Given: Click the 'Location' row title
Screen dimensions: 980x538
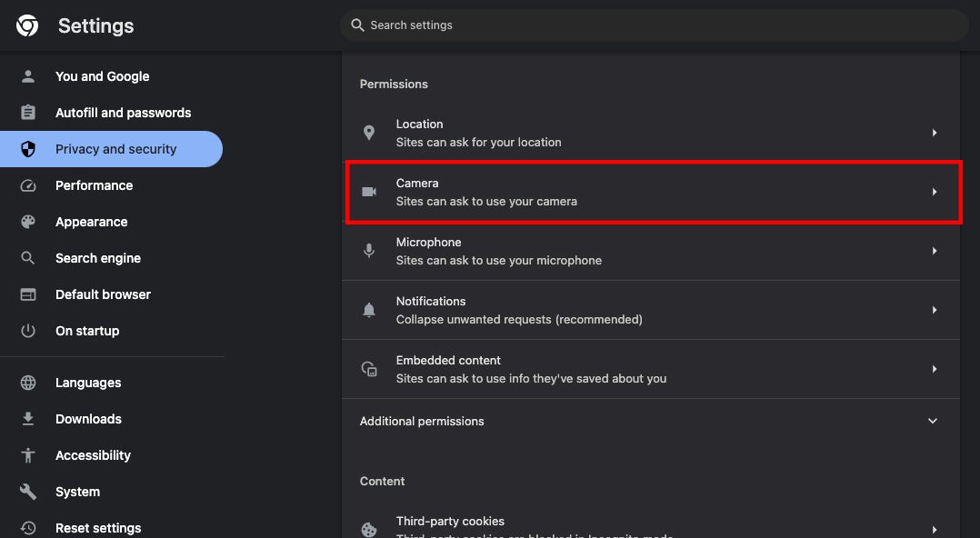Looking at the screenshot, I should coord(419,125).
